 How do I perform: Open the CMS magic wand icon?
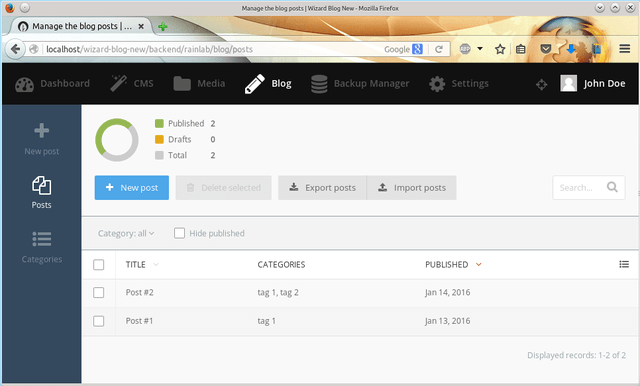119,84
